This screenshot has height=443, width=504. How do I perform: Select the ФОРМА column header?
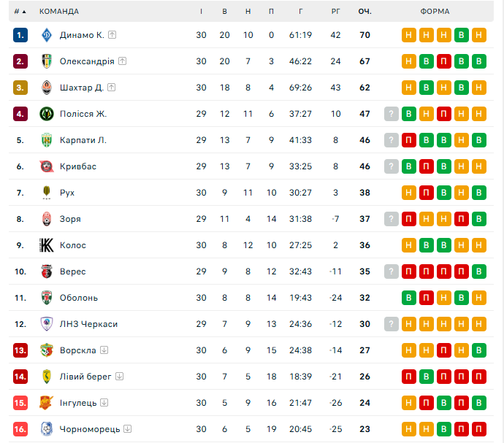pos(435,12)
